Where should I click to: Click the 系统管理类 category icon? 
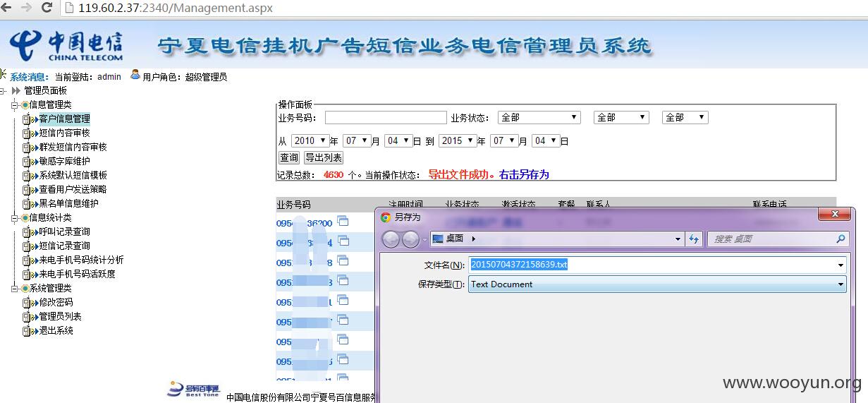click(x=25, y=288)
